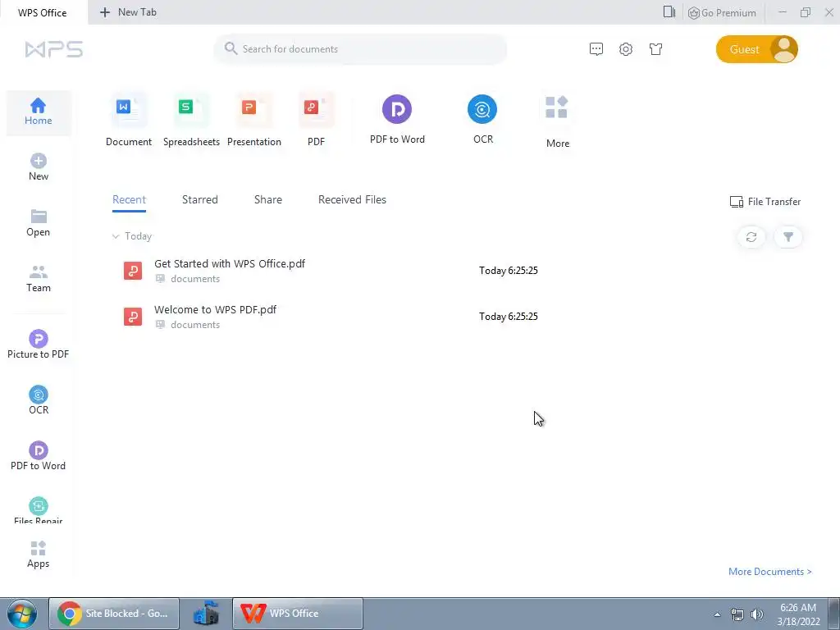Open the taskbar app beside Chrome
840x630 pixels.
coord(206,614)
